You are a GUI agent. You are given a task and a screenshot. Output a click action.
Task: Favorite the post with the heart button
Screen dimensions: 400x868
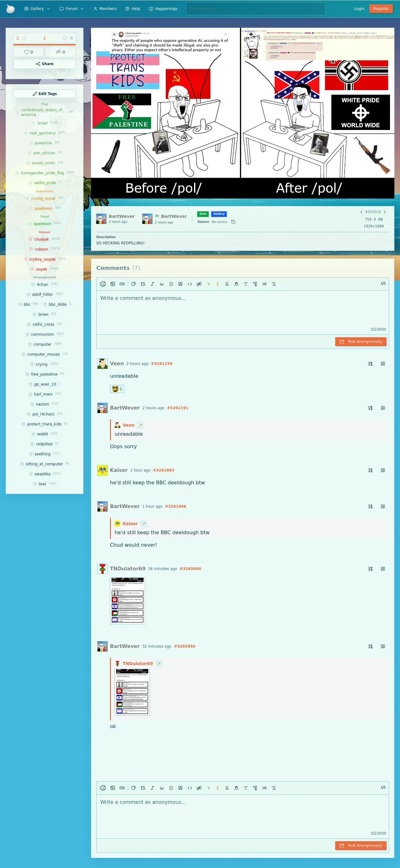coord(29,52)
